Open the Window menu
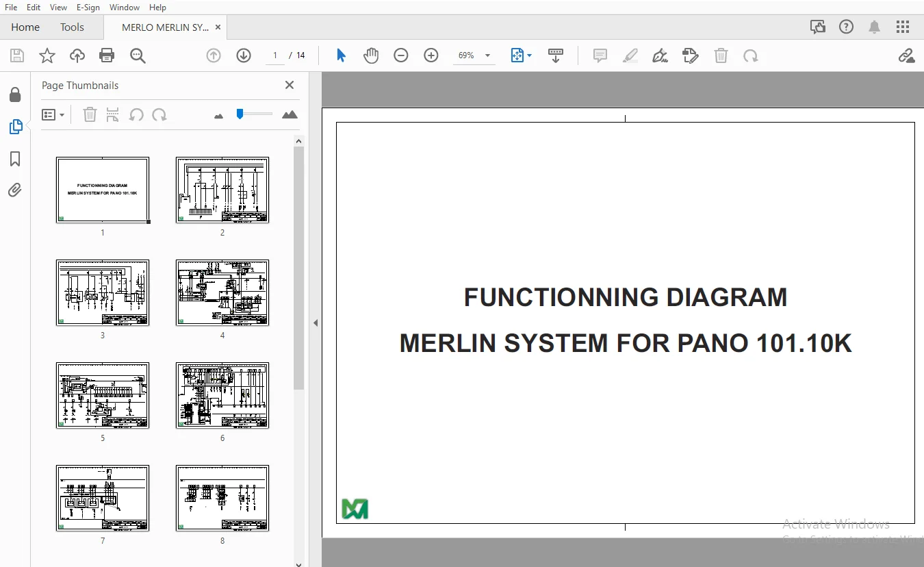924x567 pixels. coord(125,7)
